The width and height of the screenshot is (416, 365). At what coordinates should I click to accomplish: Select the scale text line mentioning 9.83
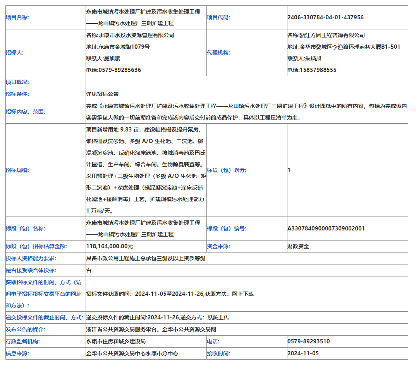click(143, 129)
